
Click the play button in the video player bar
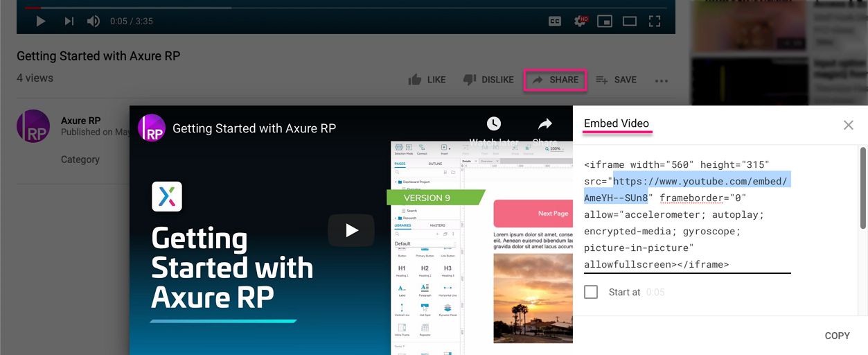[x=41, y=21]
